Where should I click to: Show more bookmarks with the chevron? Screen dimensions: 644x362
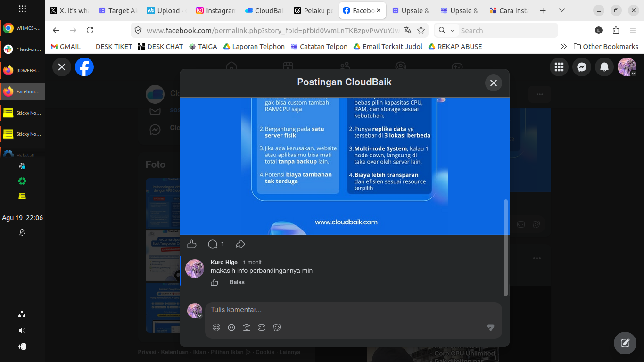563,47
